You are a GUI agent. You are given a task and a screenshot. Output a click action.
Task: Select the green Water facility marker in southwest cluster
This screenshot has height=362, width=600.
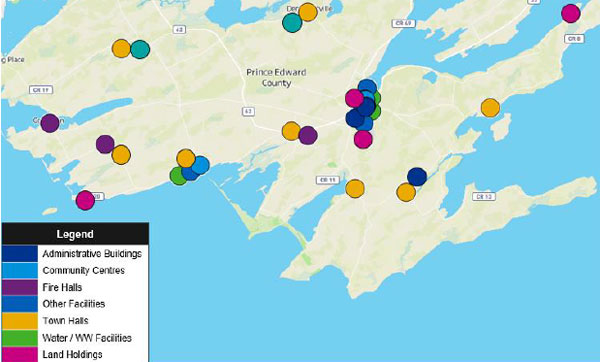click(177, 176)
